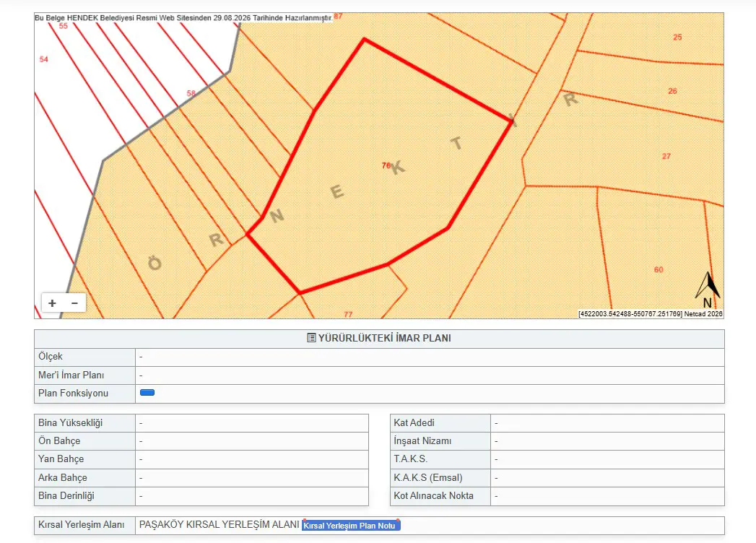The width and height of the screenshot is (756, 543).
Task: Select parcel 27 on the map
Action: (x=666, y=156)
